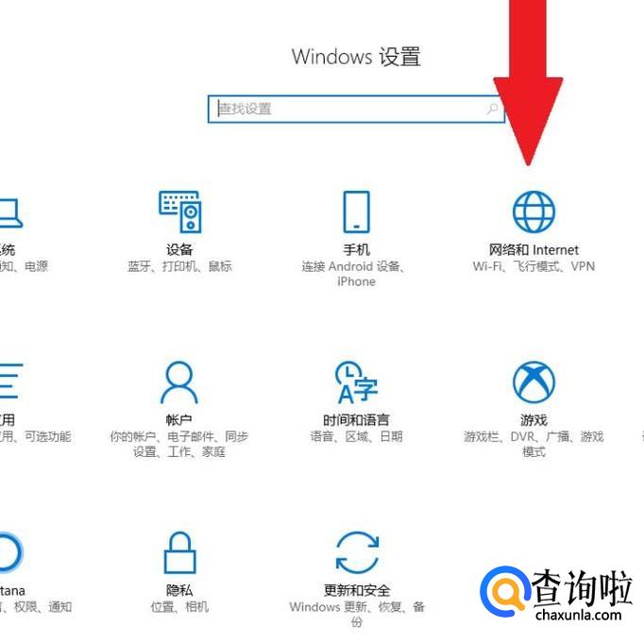Open the Update and Security arrows icon
This screenshot has width=644, height=644.
tap(357, 552)
